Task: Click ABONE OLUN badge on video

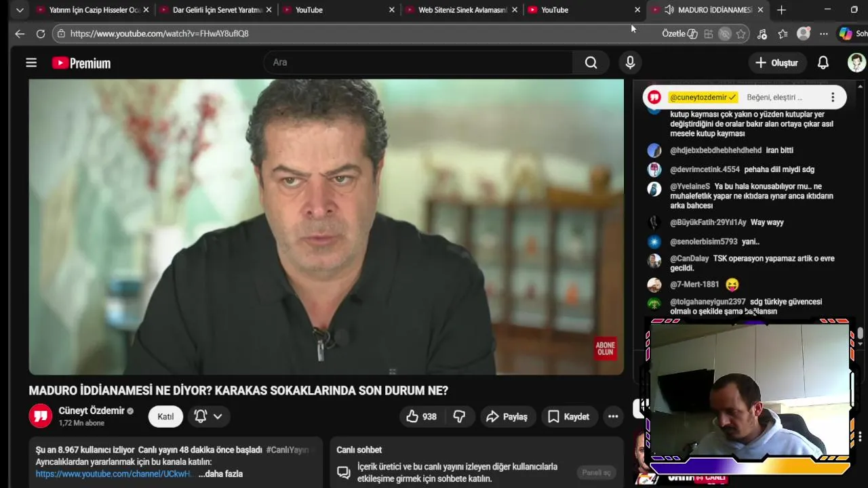Action: (606, 348)
